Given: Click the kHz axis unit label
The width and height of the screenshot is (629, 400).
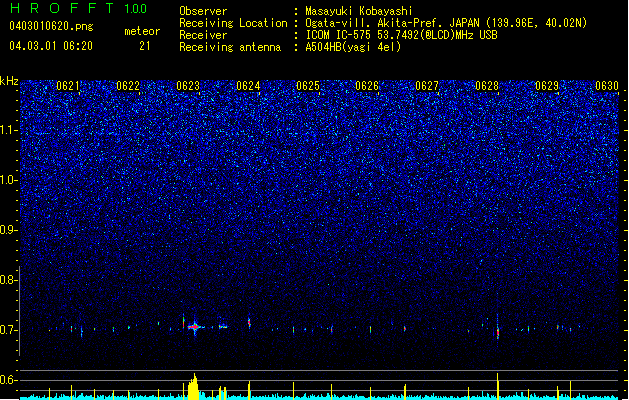Looking at the screenshot, I should pyautogui.click(x=9, y=81).
